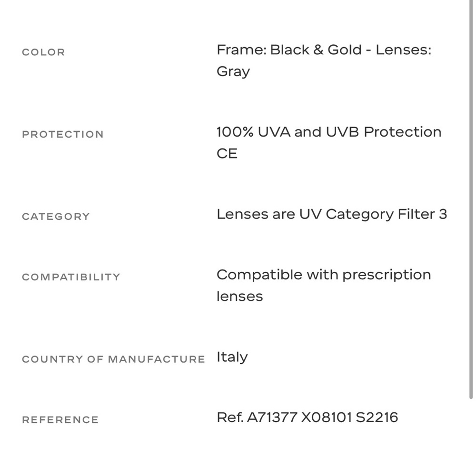Click the Italy country value
Image resolution: width=476 pixels, height=476 pixels.
[x=232, y=357]
